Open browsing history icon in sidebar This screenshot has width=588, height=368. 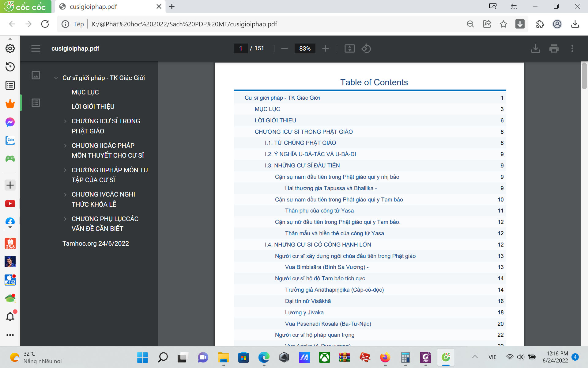point(10,67)
